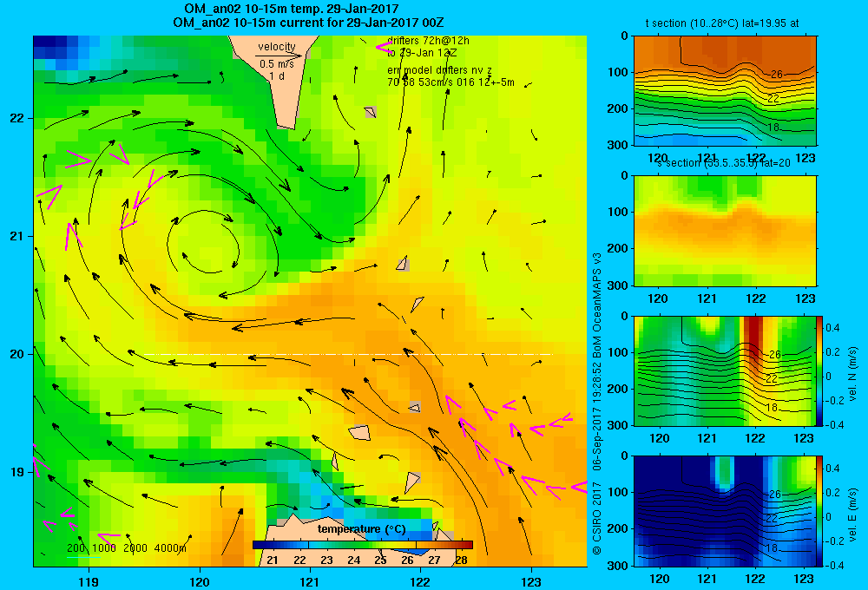Click the magenta arrow beside the drifters legend text

385,48
